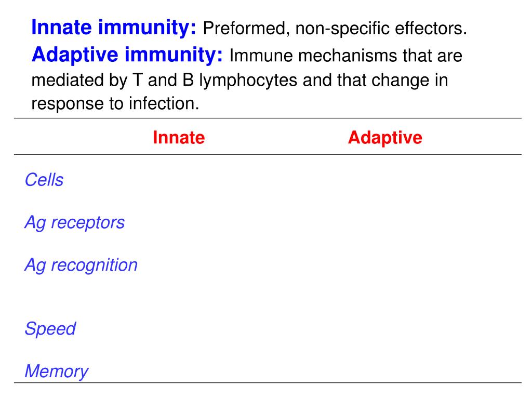Image resolution: width=532 pixels, height=399 pixels.
Task: Click the word "change" in the definition
Action: [398, 81]
